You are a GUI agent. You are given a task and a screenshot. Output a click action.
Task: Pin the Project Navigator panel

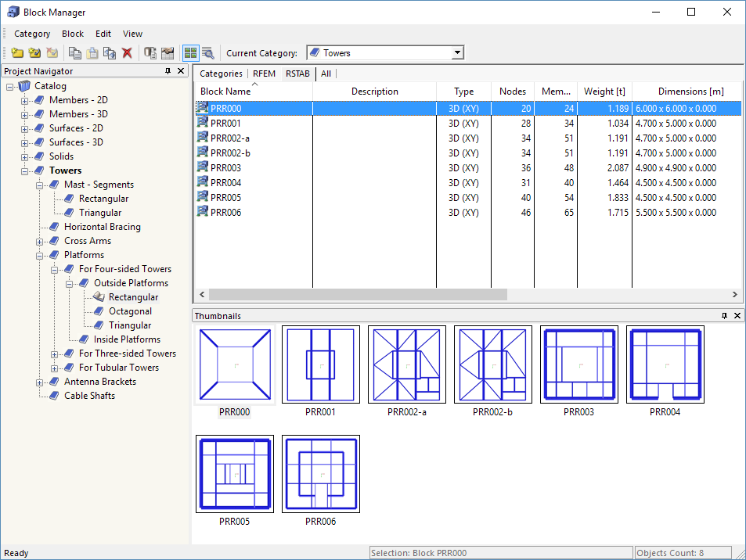[167, 70]
